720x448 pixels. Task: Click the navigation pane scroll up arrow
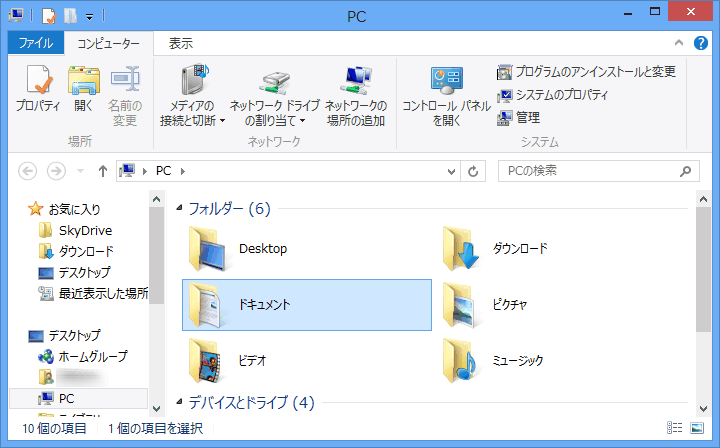(x=157, y=199)
